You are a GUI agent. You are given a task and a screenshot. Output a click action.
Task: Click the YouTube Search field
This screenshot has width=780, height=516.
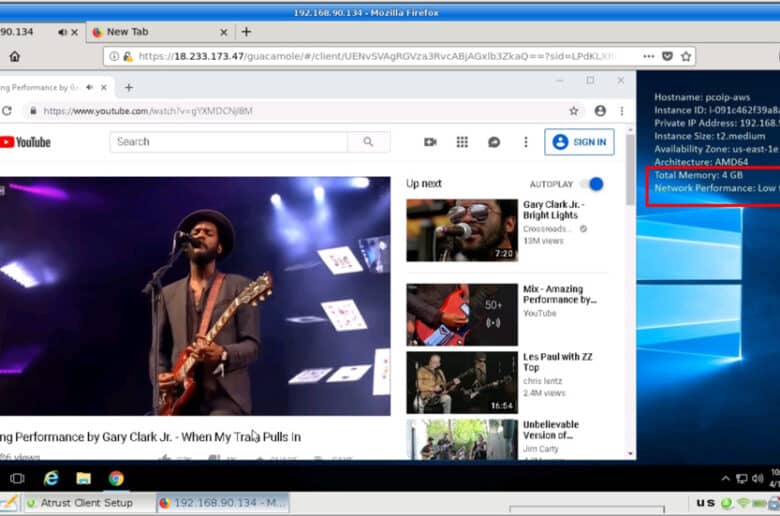pyautogui.click(x=228, y=142)
